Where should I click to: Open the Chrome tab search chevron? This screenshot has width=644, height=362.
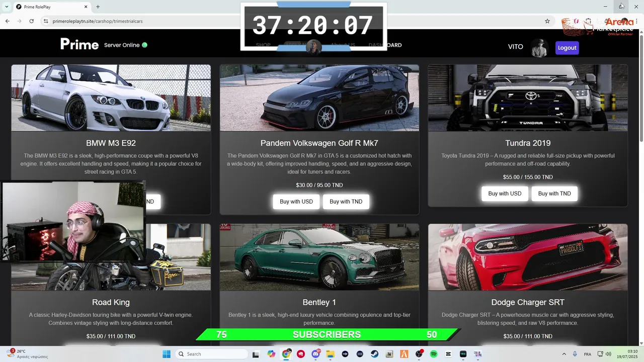click(x=7, y=7)
